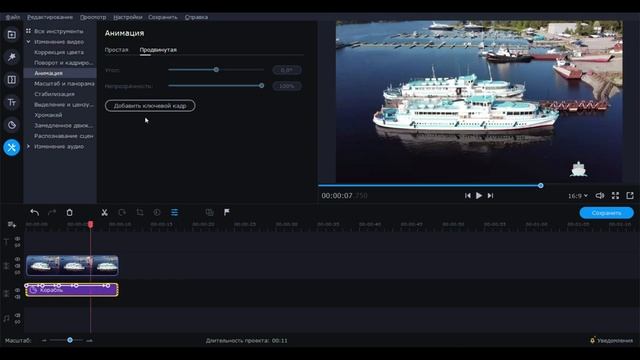Open the Просмотр menu
The image size is (640, 360).
point(93,17)
